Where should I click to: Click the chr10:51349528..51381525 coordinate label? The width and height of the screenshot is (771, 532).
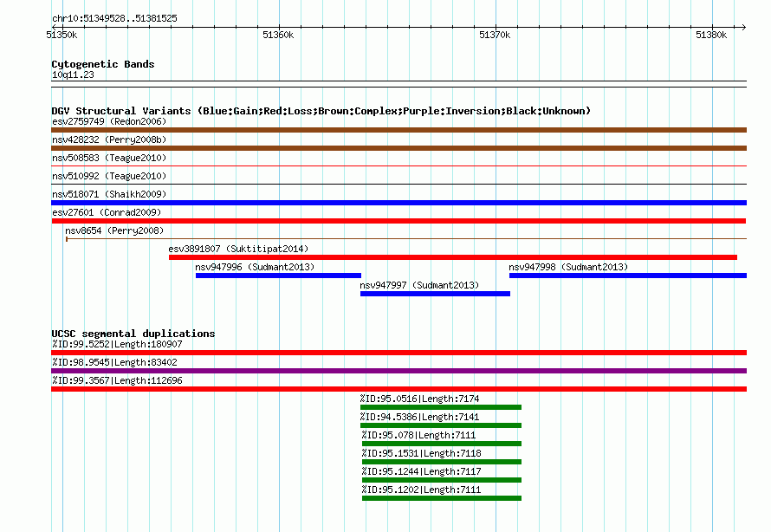114,18
